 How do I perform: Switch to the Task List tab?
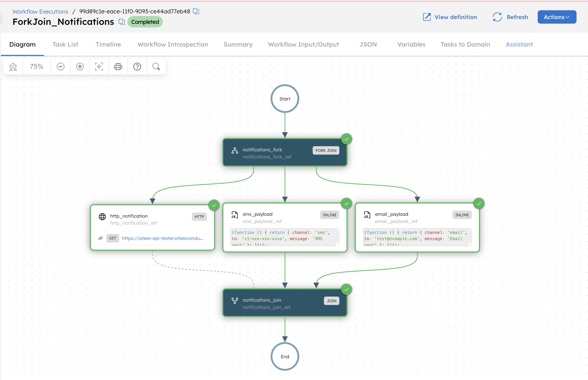[65, 44]
